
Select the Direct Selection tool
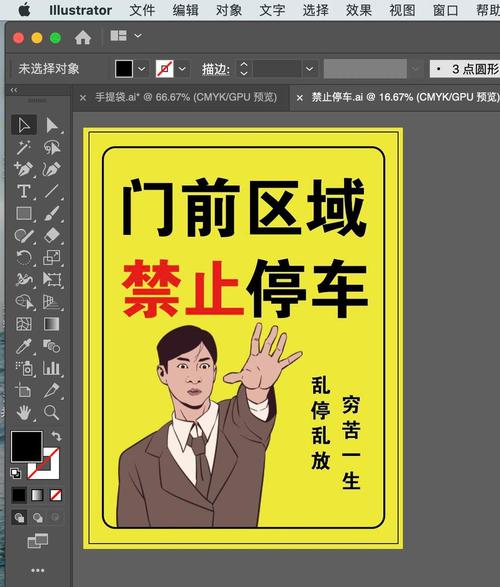pyautogui.click(x=52, y=125)
